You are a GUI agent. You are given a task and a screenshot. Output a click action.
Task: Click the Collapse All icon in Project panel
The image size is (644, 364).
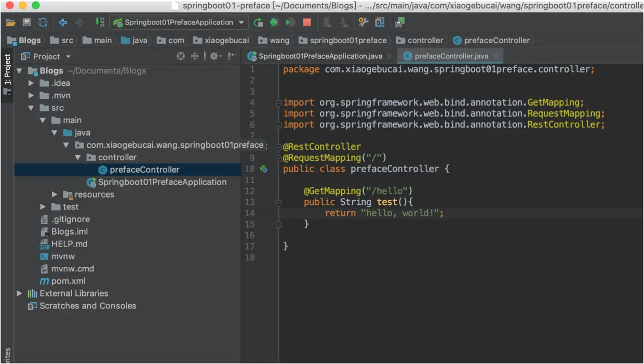pyautogui.click(x=195, y=56)
